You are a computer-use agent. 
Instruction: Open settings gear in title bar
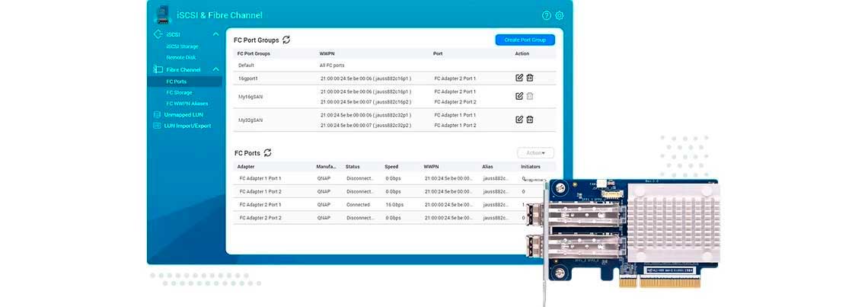560,15
